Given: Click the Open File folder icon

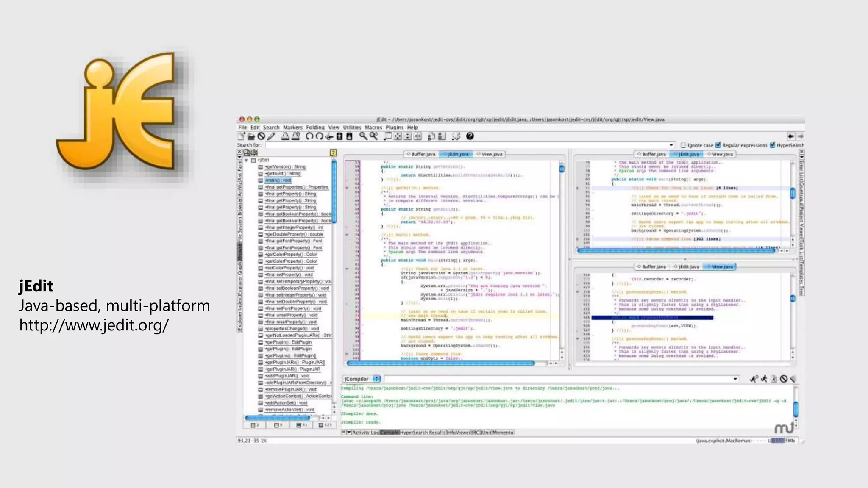Looking at the screenshot, I should (251, 136).
